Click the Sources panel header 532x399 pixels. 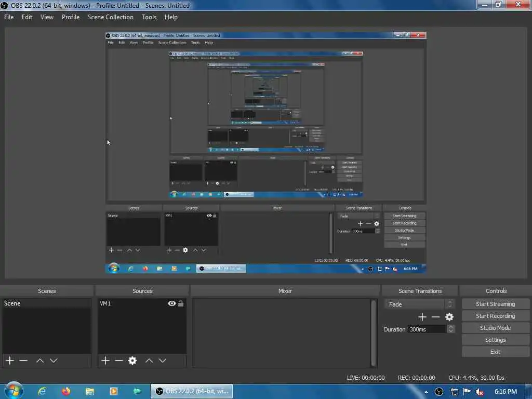tap(142, 291)
